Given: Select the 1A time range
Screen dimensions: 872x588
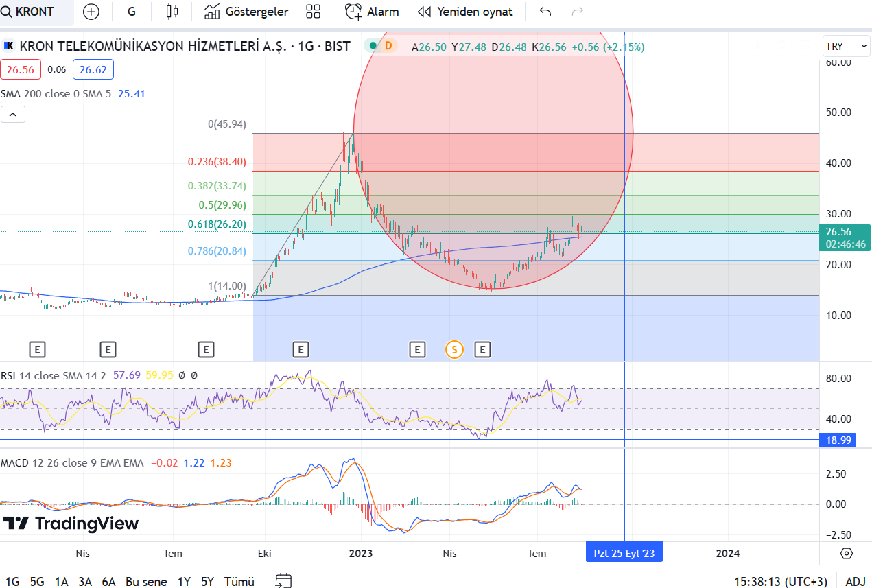Looking at the screenshot, I should pos(62,582).
